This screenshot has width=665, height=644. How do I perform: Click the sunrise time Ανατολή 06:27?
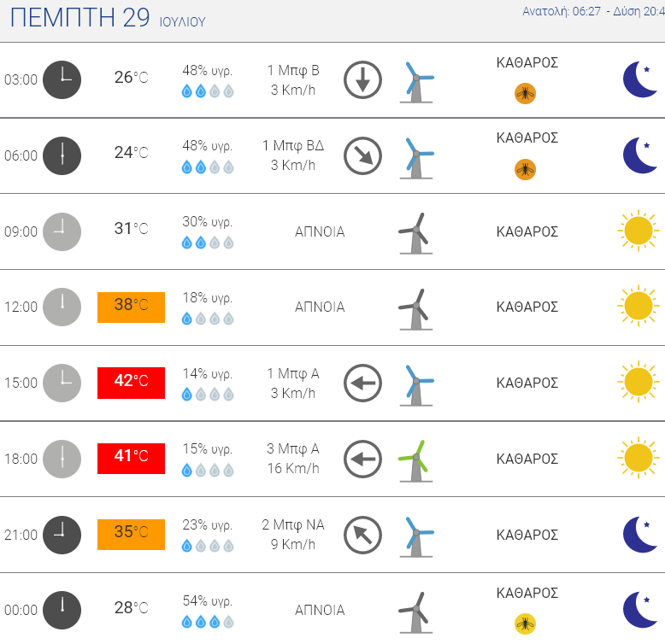pos(559,12)
